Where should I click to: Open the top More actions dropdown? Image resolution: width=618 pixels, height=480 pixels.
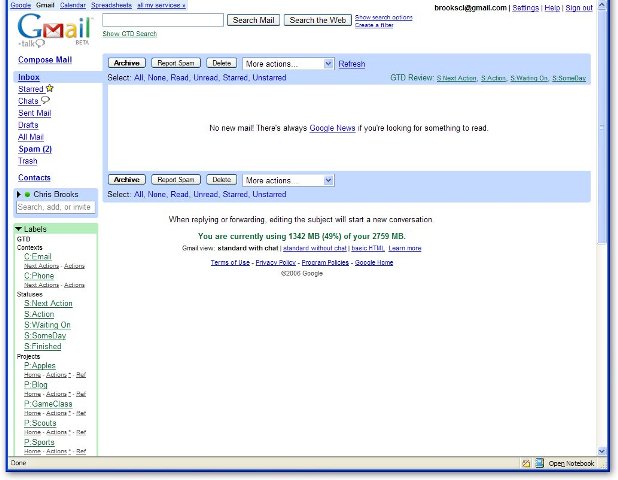tap(288, 64)
